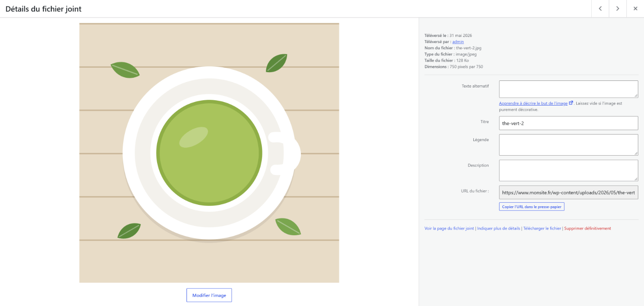Copy the URL with Copier l'URL button
644x306 pixels.
tap(531, 207)
